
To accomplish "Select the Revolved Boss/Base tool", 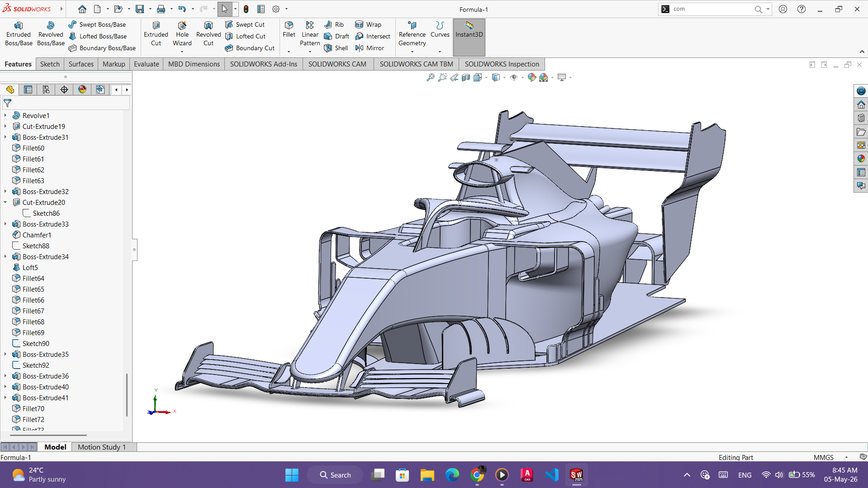I will tap(51, 34).
